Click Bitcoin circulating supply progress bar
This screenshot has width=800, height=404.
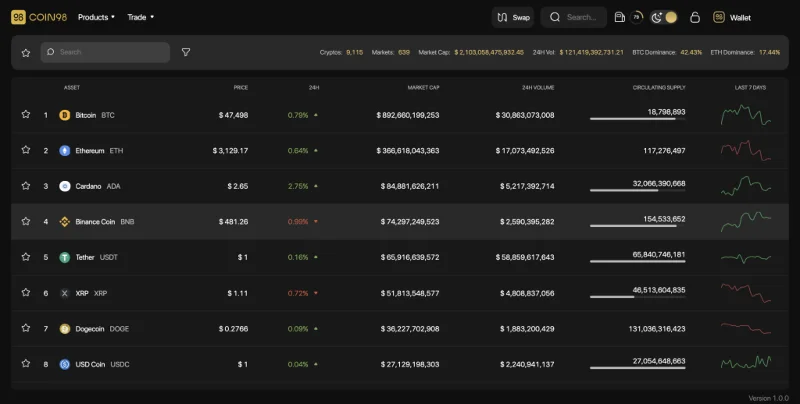637,119
